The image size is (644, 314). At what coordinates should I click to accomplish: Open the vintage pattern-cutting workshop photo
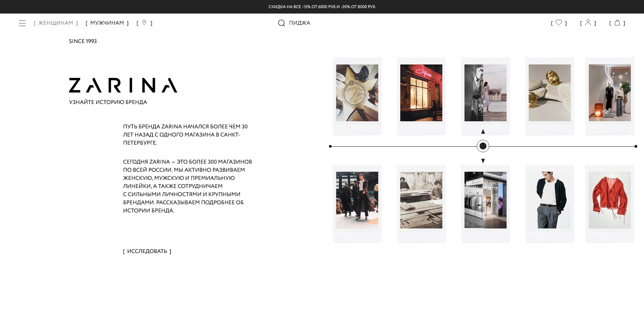(421, 204)
